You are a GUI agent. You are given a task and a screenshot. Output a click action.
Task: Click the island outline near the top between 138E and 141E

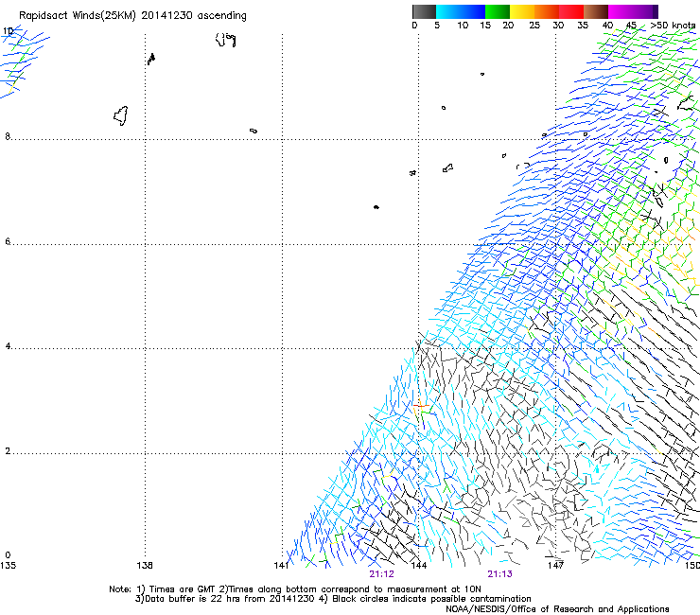tap(225, 40)
